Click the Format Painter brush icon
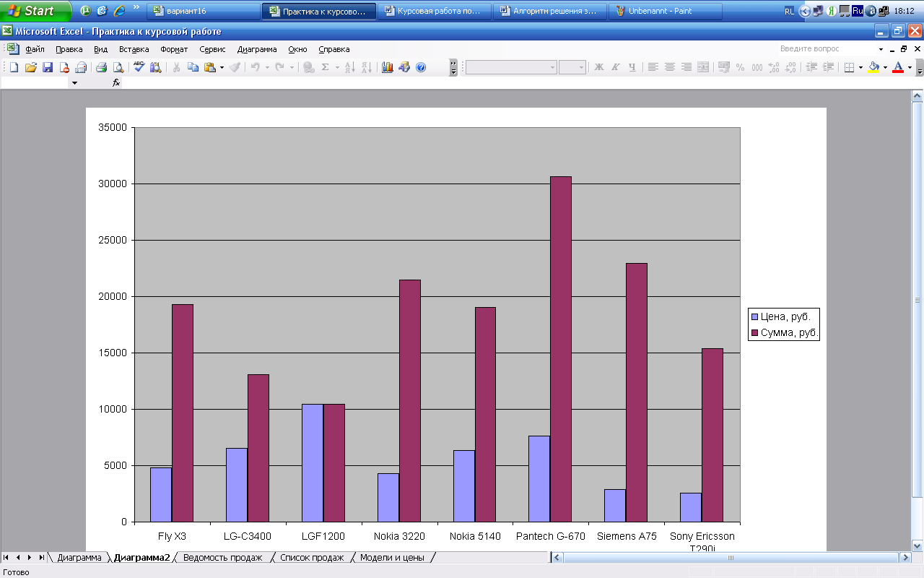Viewport: 924px width, 578px height. 235,67
